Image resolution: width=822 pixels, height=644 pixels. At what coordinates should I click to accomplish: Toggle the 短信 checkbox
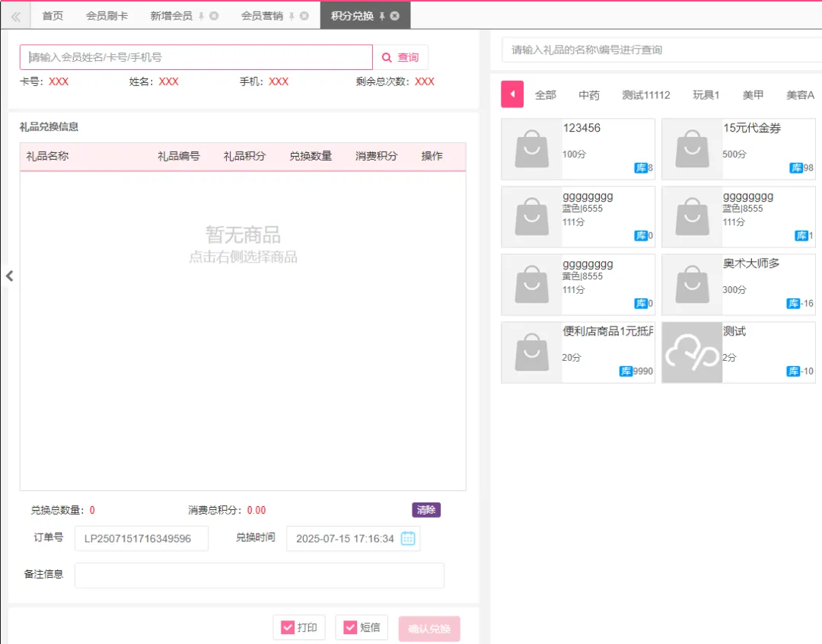(350, 628)
